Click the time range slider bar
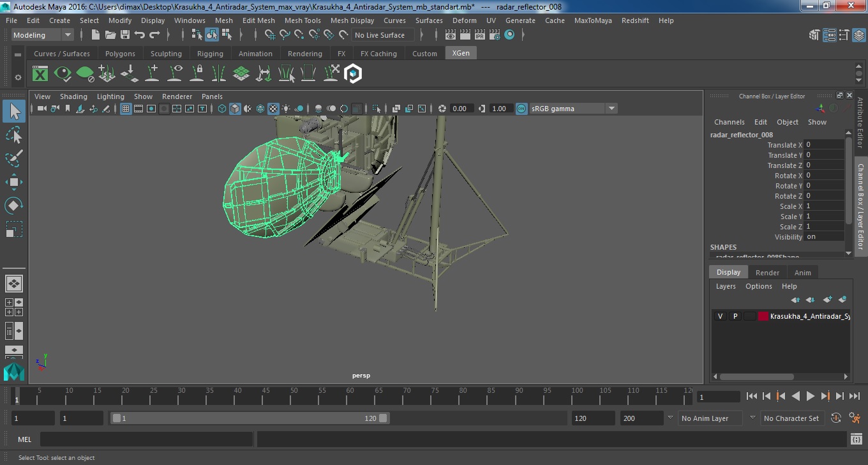 [250, 418]
